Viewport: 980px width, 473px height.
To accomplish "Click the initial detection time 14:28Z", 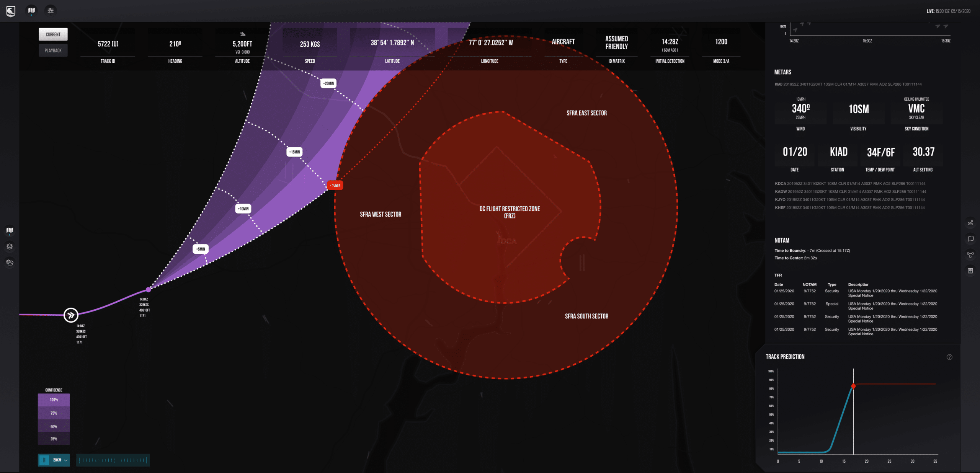I will click(x=670, y=42).
